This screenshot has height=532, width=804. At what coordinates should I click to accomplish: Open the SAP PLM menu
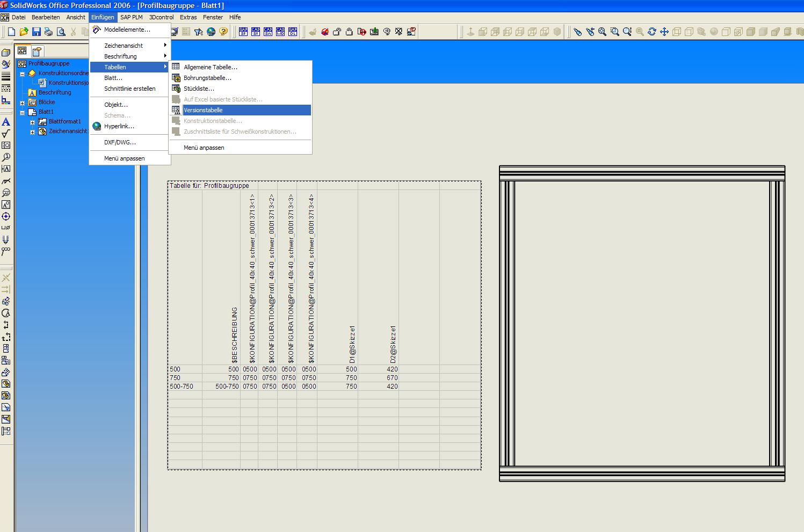132,17
